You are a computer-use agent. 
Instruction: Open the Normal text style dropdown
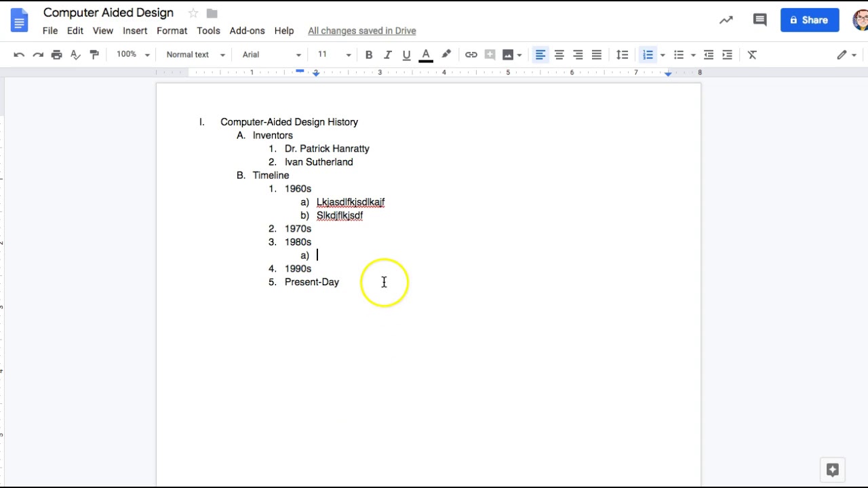click(x=195, y=55)
